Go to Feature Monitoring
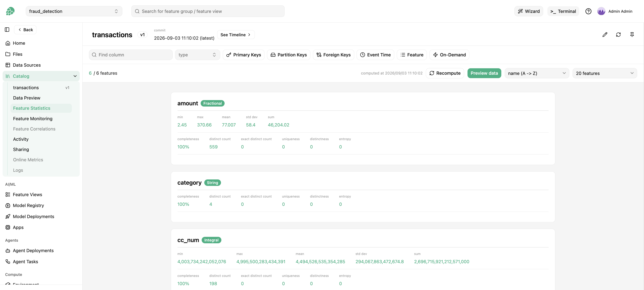This screenshot has height=290, width=644. coord(41,119)
